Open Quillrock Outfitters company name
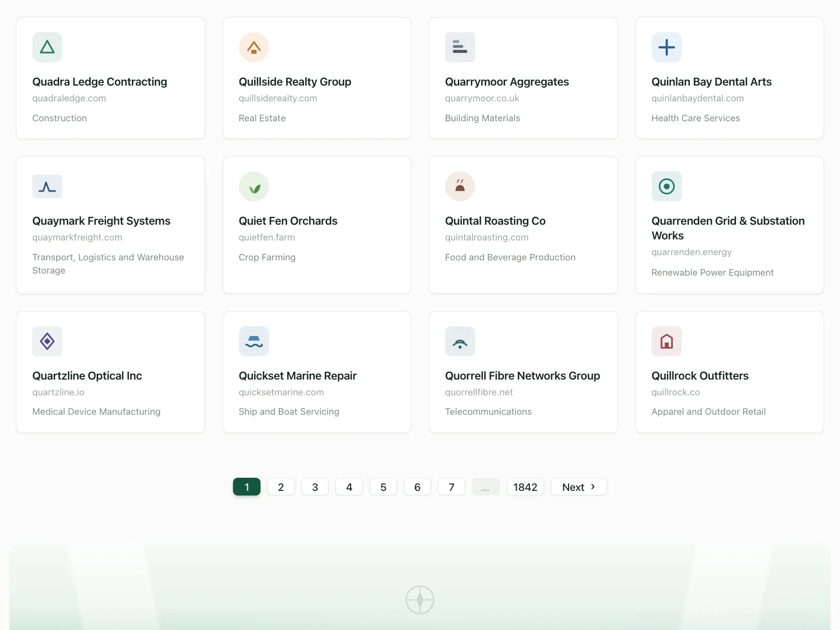 700,376
